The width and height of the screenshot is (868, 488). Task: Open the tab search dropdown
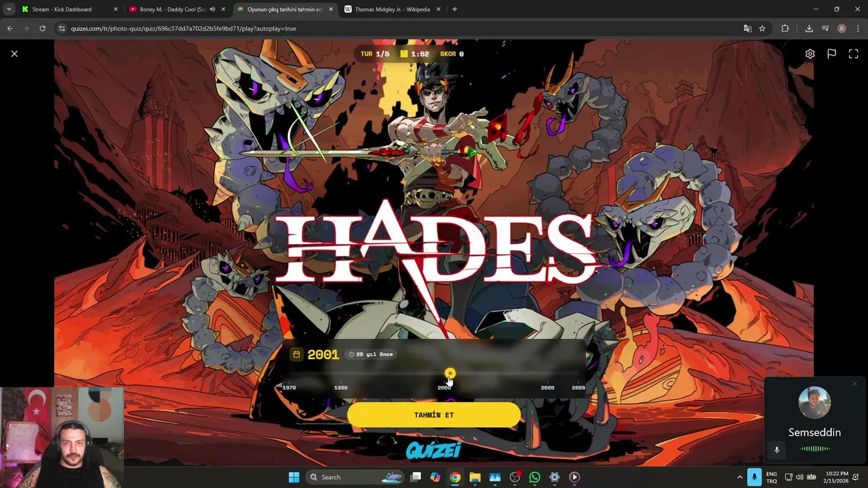8,9
